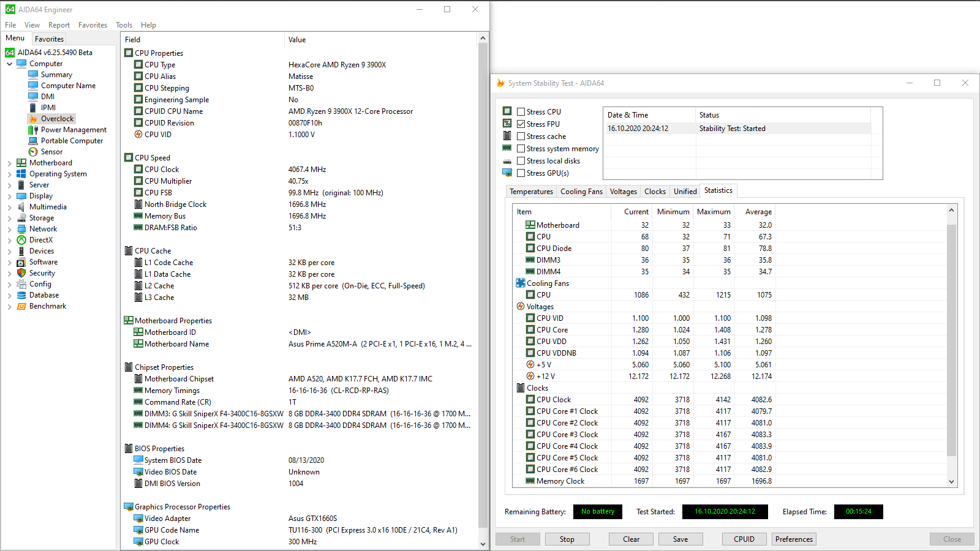The height and width of the screenshot is (551, 980).
Task: Expand the Motherboard tree node
Action: (x=10, y=163)
